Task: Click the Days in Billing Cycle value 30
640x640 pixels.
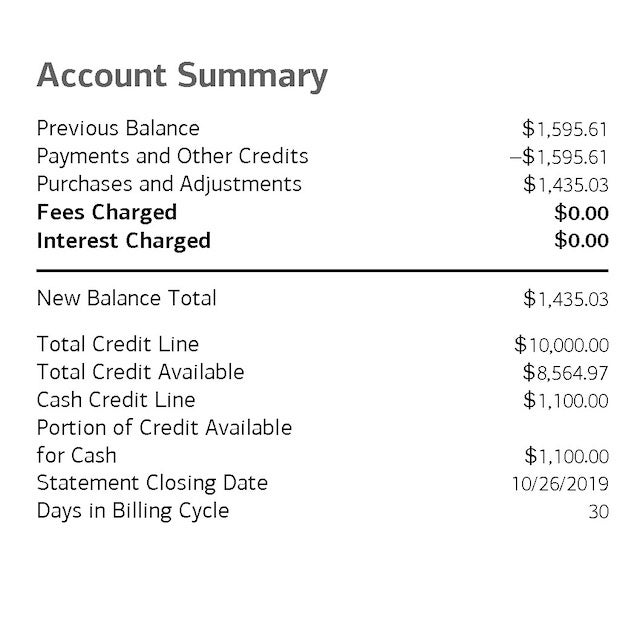Action: [x=598, y=512]
